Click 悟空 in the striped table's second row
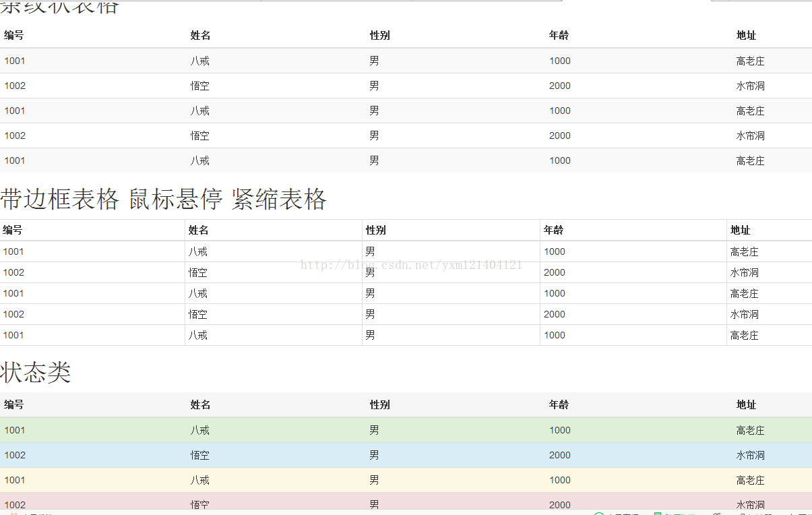The image size is (812, 515). point(199,86)
